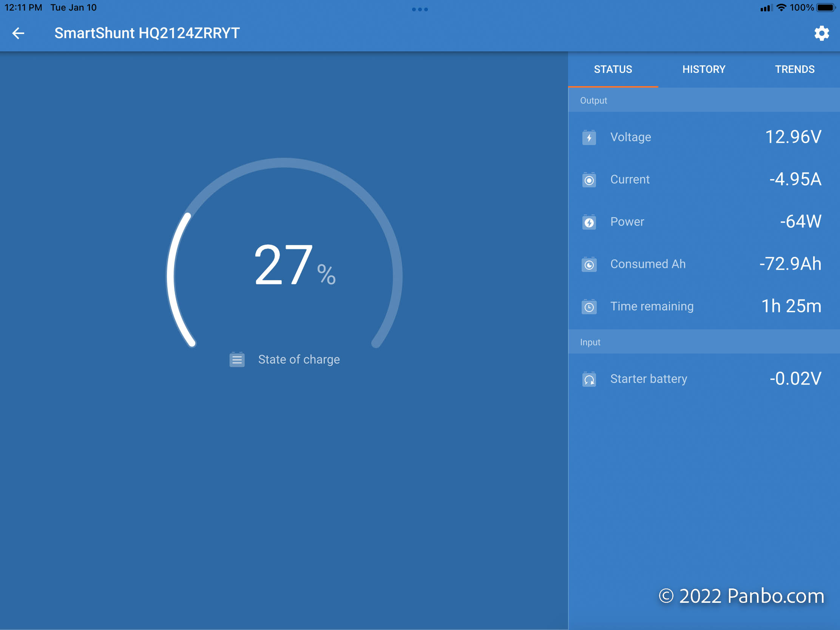840x630 pixels.
Task: Tap the -72.9Ah consumed value
Action: tap(790, 264)
